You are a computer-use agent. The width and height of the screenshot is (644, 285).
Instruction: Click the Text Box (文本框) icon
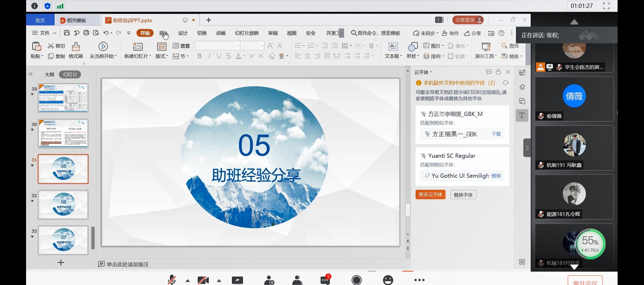393,46
